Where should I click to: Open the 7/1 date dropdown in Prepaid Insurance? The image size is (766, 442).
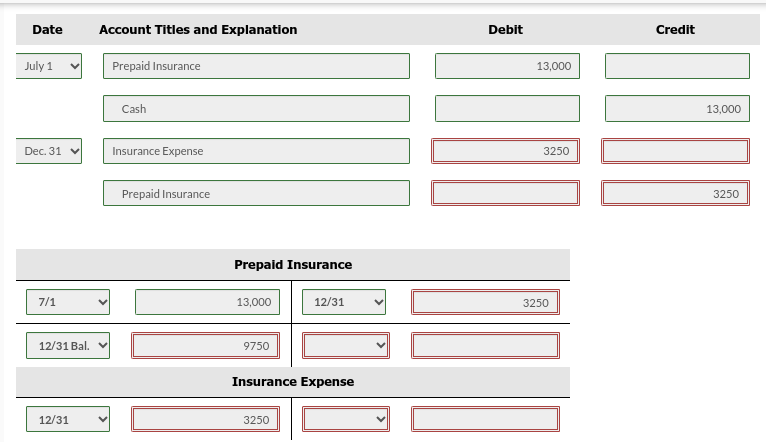click(68, 302)
